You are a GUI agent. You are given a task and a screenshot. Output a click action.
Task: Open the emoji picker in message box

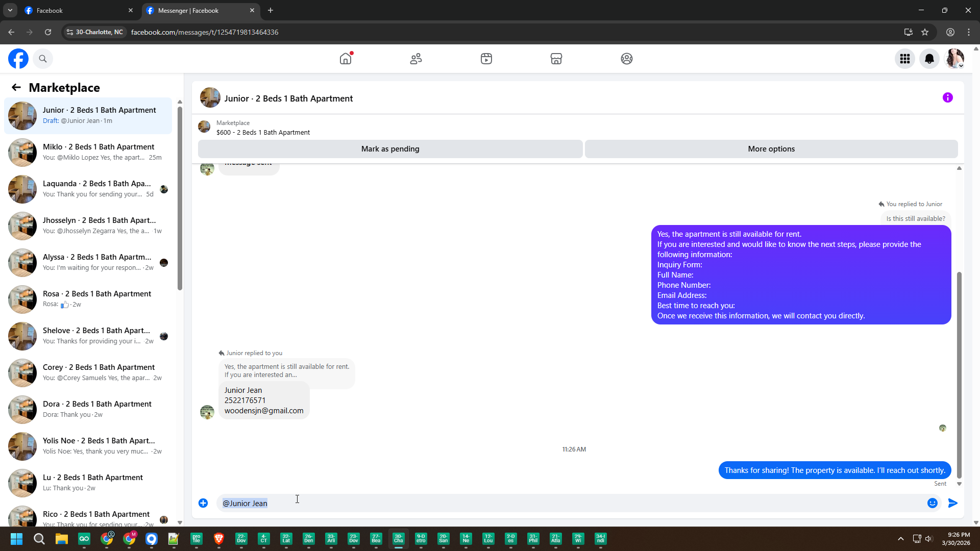pyautogui.click(x=932, y=503)
